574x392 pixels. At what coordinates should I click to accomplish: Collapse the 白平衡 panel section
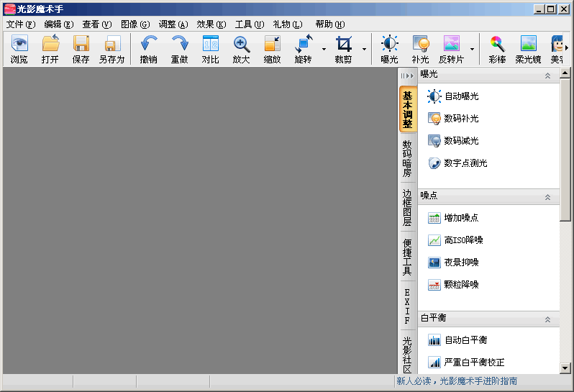(x=548, y=319)
